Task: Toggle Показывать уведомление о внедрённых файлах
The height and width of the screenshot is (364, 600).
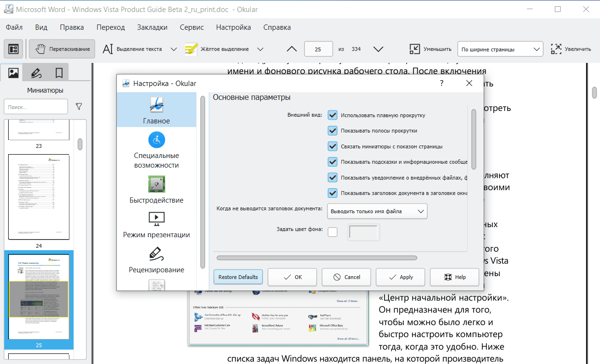Action: (x=332, y=178)
